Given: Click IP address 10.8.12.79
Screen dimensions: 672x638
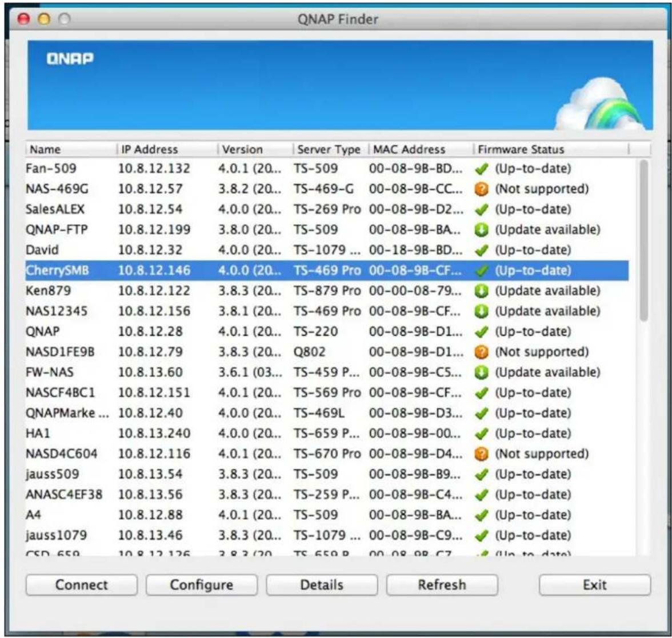Looking at the screenshot, I should [150, 352].
